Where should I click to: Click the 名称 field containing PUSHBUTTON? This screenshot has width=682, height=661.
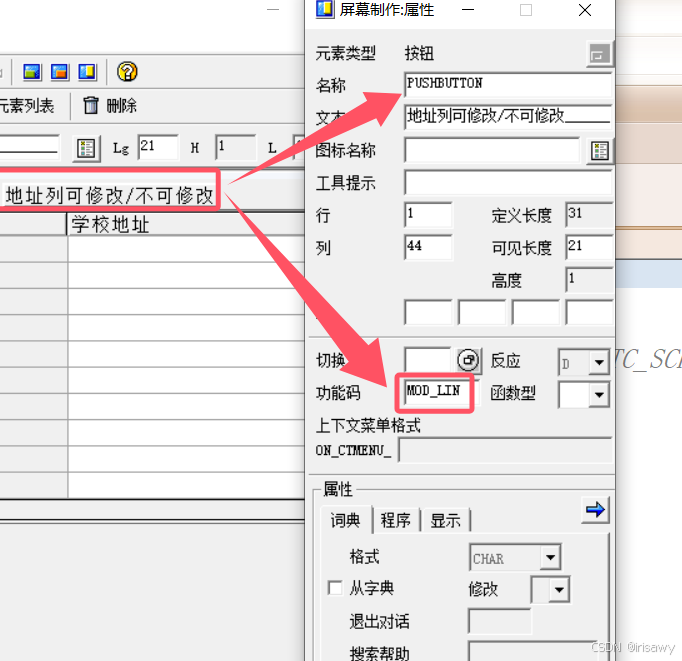tap(508, 84)
